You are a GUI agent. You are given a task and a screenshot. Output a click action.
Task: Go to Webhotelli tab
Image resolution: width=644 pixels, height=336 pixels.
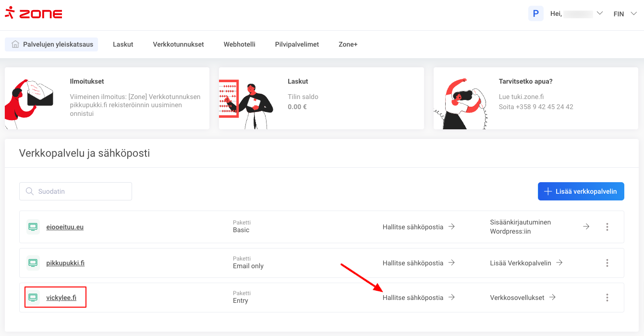(x=239, y=44)
